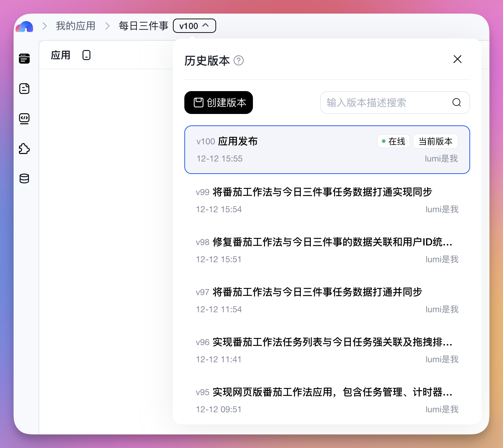Go to 我的应用 in breadcrumb
The width and height of the screenshot is (503, 448).
click(x=75, y=26)
